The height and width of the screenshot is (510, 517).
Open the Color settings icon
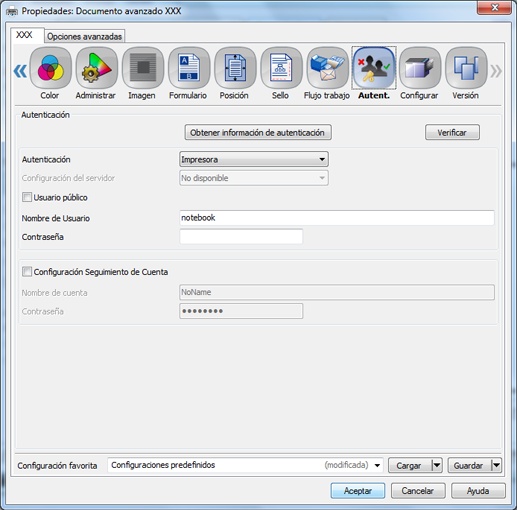click(50, 69)
